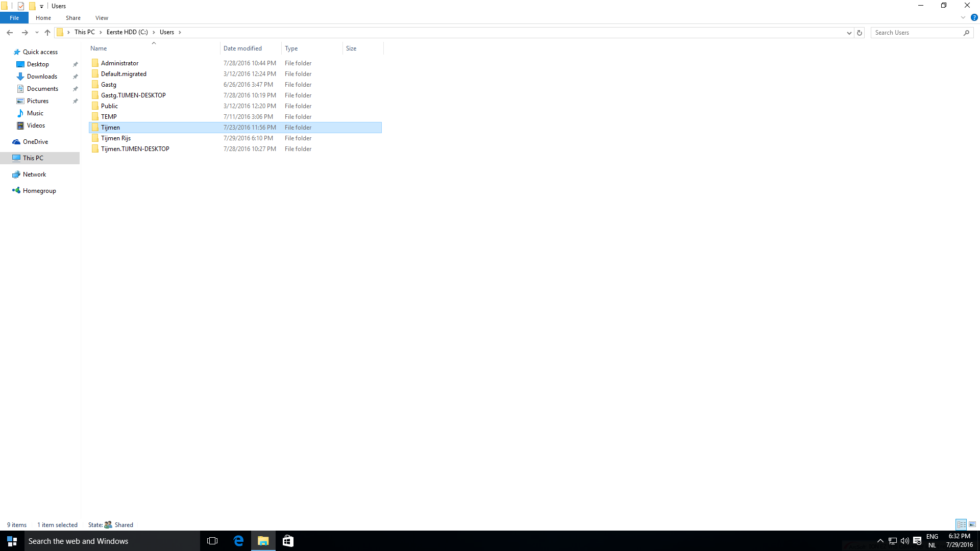Open Music in the navigation pane

coord(35,113)
